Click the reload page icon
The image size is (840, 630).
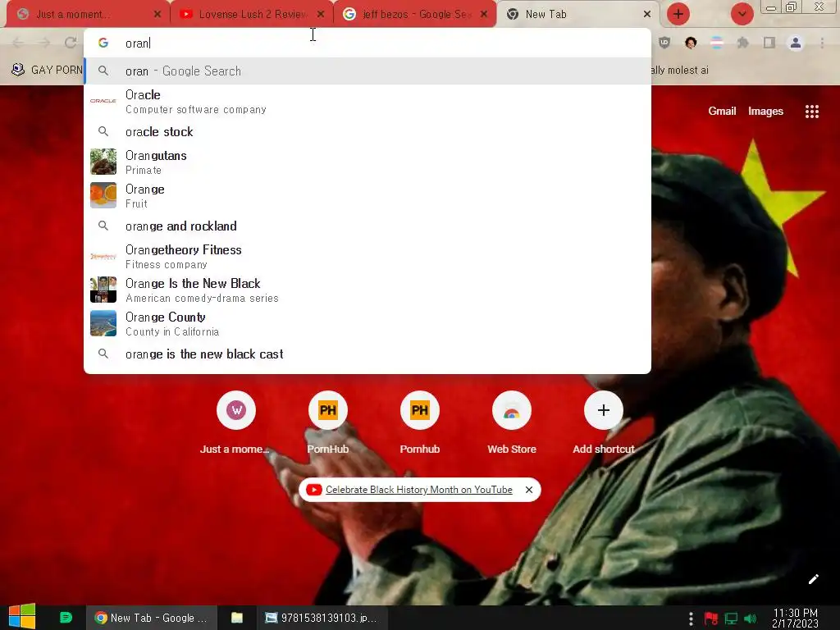pos(71,43)
